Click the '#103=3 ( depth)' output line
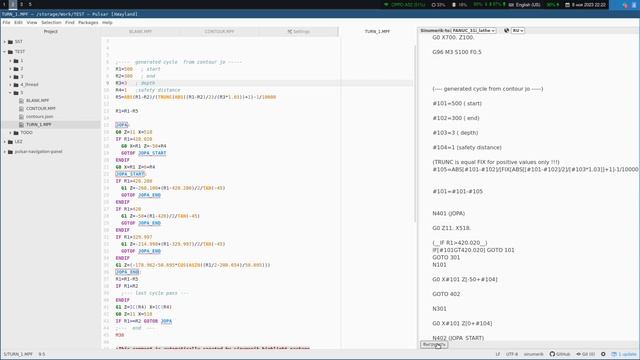 [455, 133]
